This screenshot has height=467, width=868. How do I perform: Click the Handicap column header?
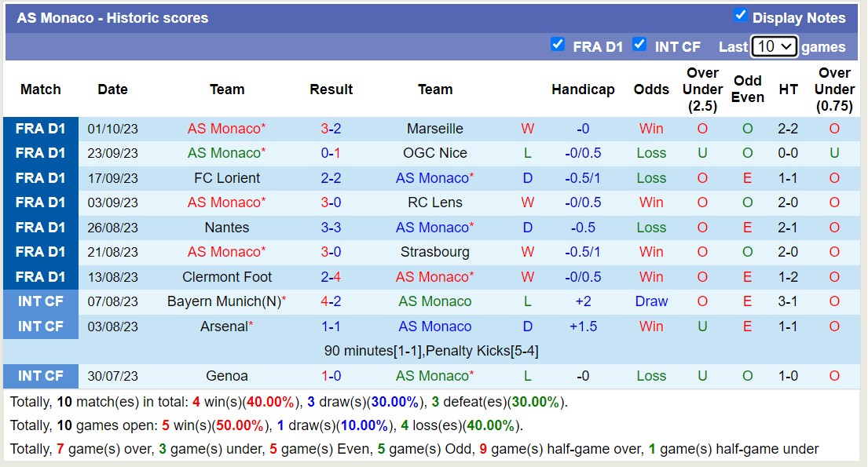point(583,89)
